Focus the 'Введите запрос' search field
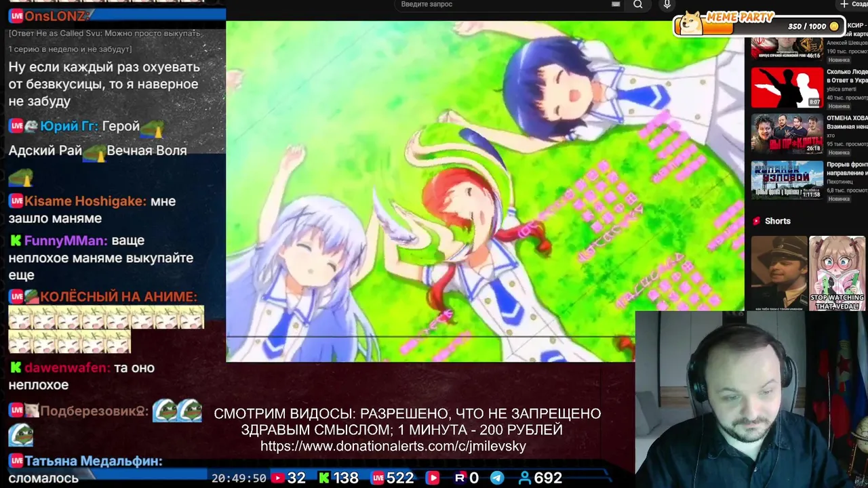This screenshot has height=488, width=868. click(509, 5)
